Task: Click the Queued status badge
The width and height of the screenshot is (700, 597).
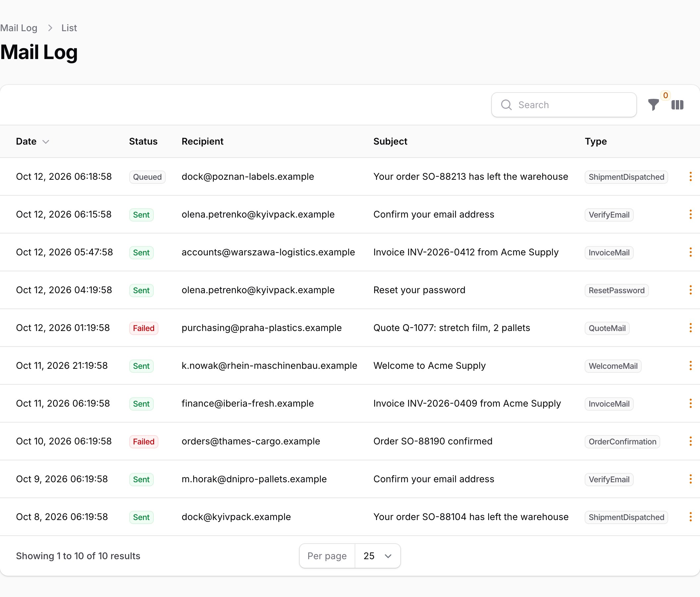Action: click(147, 177)
